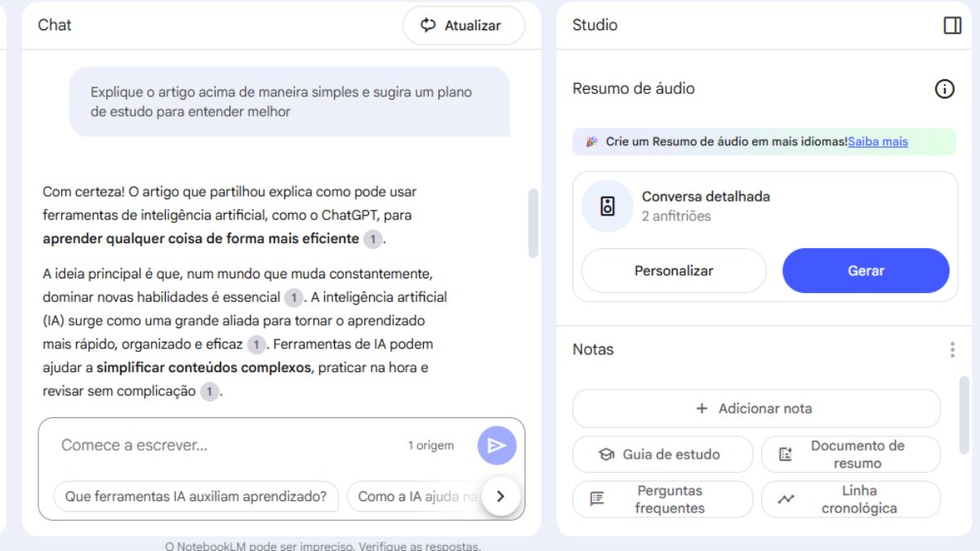Show more suggestions with the chevron arrow
Screen dimensions: 980x551
coord(501,496)
